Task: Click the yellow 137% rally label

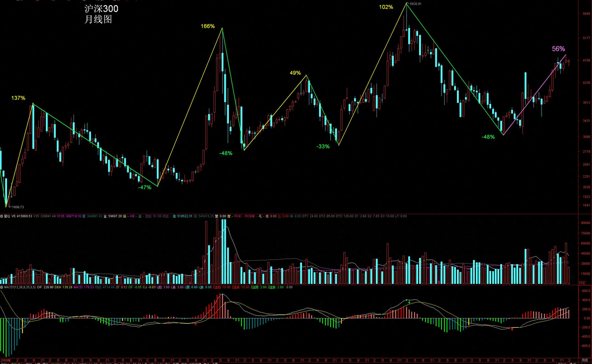Action: coord(18,98)
